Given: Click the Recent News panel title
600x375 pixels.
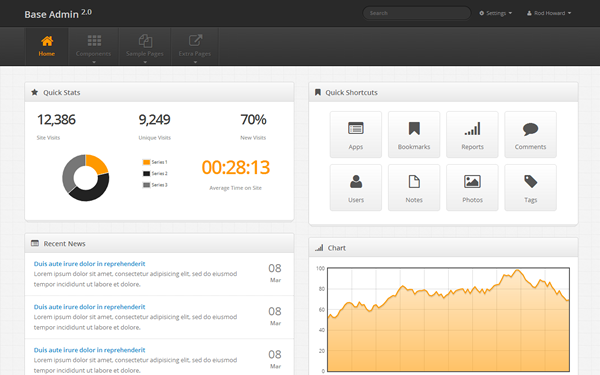Looking at the screenshot, I should point(64,244).
